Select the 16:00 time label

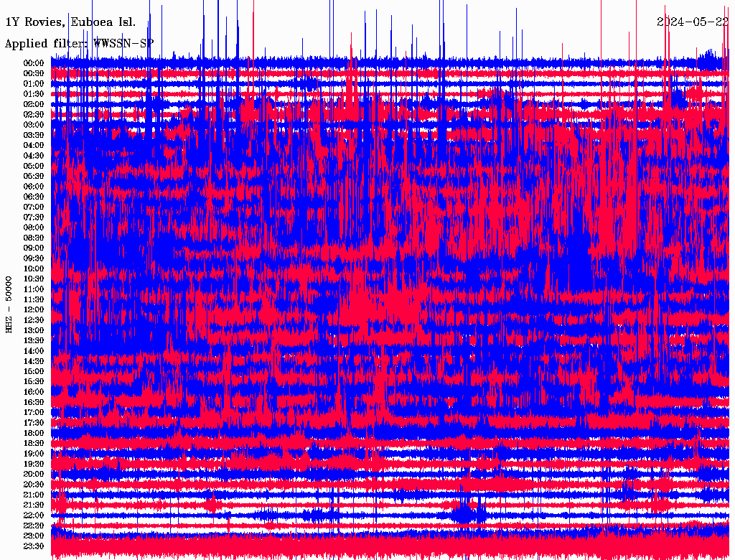(x=34, y=392)
